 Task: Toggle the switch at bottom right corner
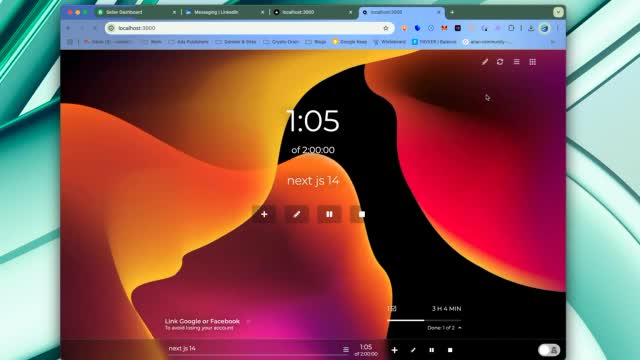pyautogui.click(x=549, y=350)
